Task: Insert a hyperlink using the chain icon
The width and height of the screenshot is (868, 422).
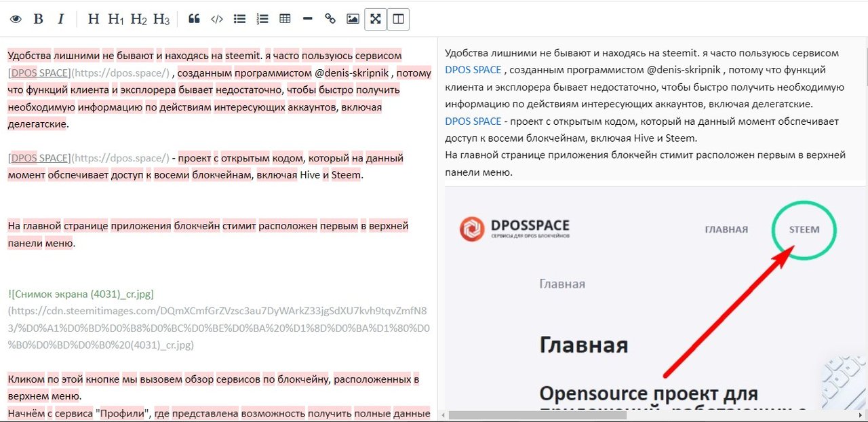Action: coord(330,19)
